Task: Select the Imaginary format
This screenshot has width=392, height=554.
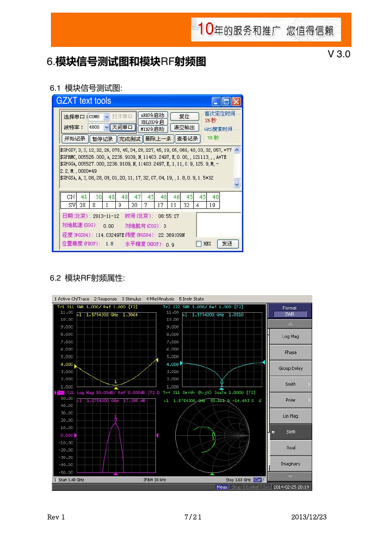Action: [291, 464]
